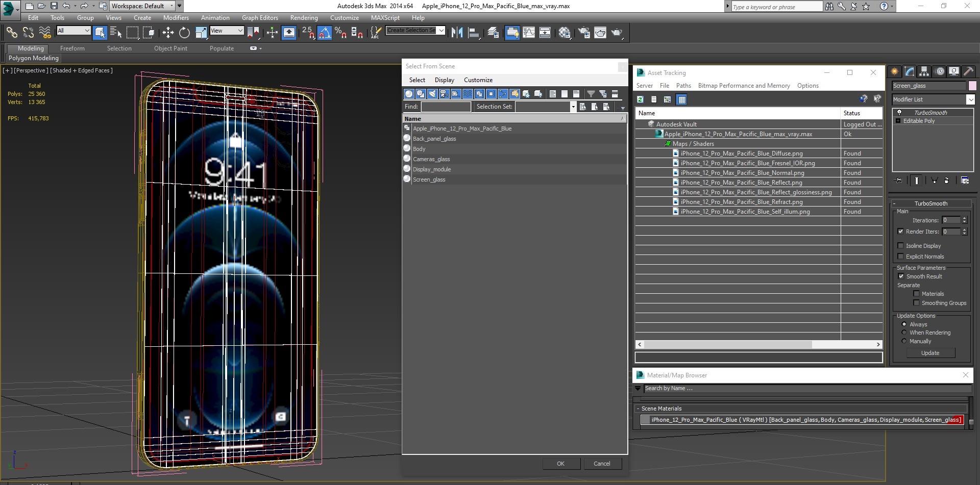Toggle the Percent Snap icon

(341, 33)
